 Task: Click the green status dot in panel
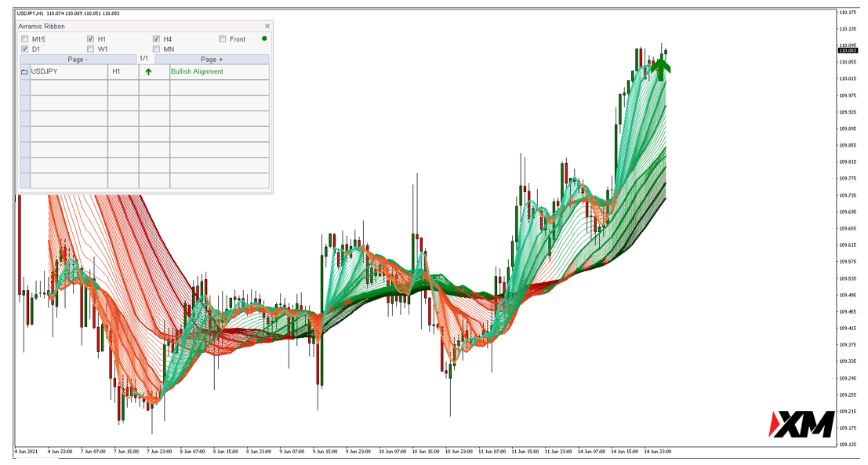pos(264,38)
